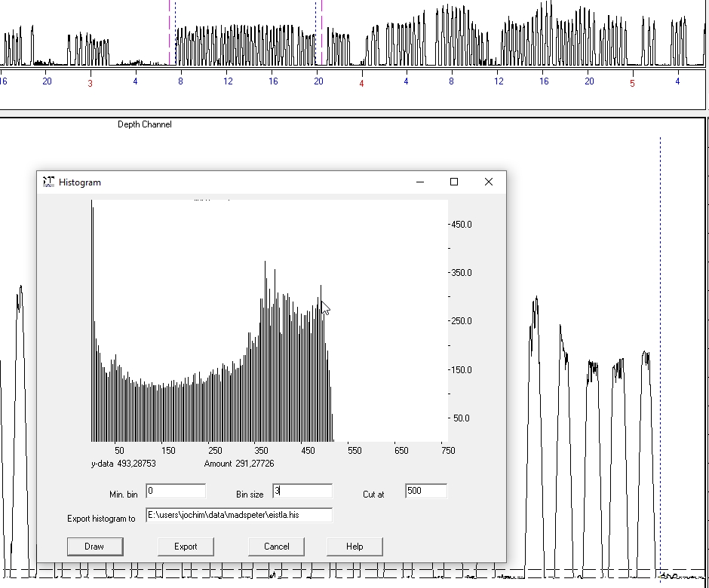Click the red 3 label on timeline

[90, 83]
